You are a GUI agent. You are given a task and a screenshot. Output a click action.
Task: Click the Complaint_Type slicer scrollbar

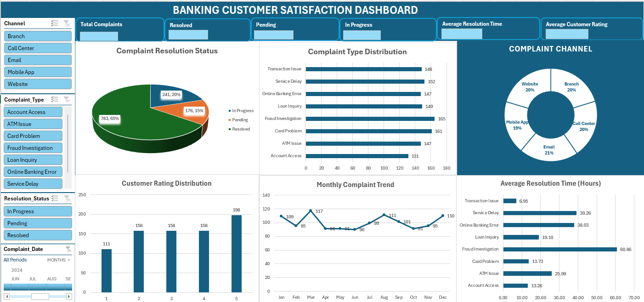[68, 143]
